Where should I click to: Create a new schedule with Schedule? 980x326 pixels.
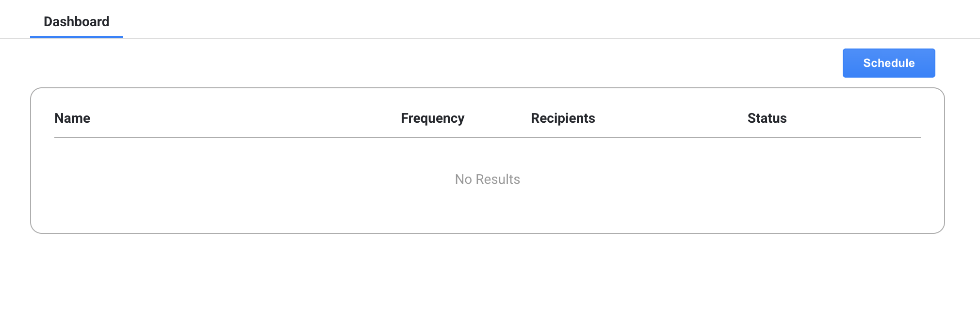(x=888, y=63)
